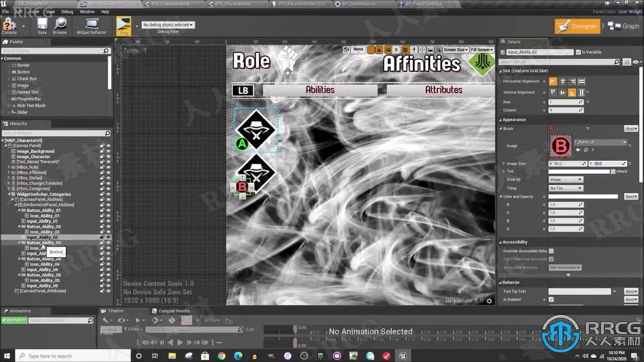This screenshot has height=362, width=644.
Task: Toggle the Is Variable checkbox
Action: pos(579,52)
